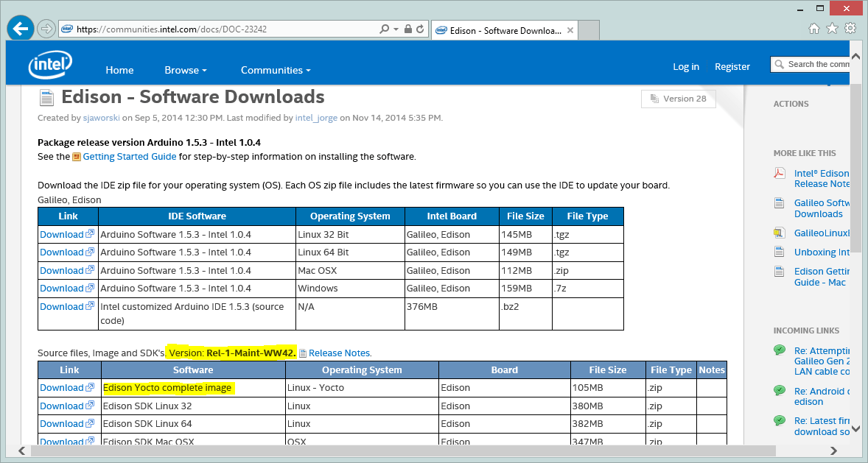The width and height of the screenshot is (868, 463).
Task: Click the Getting Started Guide presentation icon
Action: tap(77, 157)
